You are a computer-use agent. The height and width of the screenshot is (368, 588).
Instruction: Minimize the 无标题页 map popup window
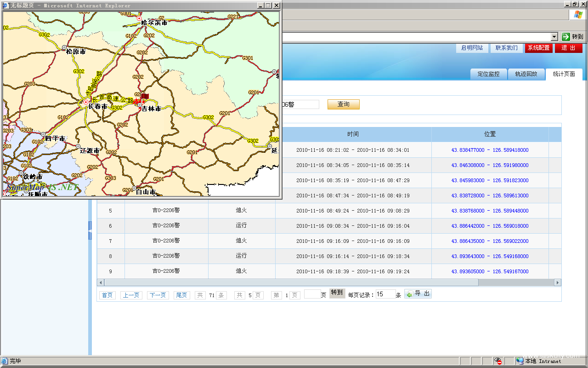coord(260,6)
